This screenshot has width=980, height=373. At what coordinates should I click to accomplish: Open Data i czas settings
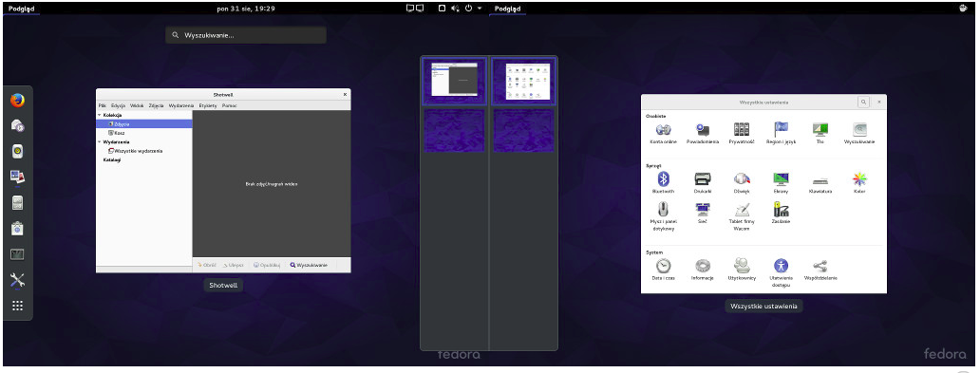click(x=663, y=270)
